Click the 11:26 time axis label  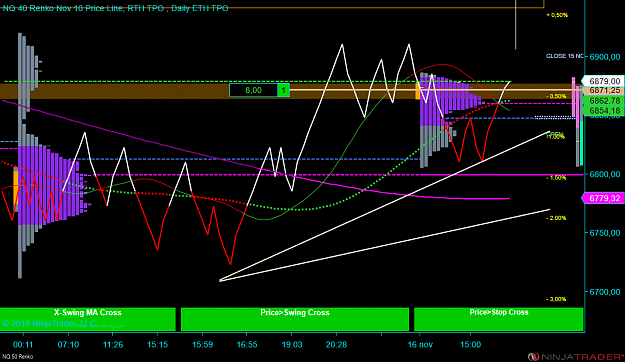[x=113, y=344]
